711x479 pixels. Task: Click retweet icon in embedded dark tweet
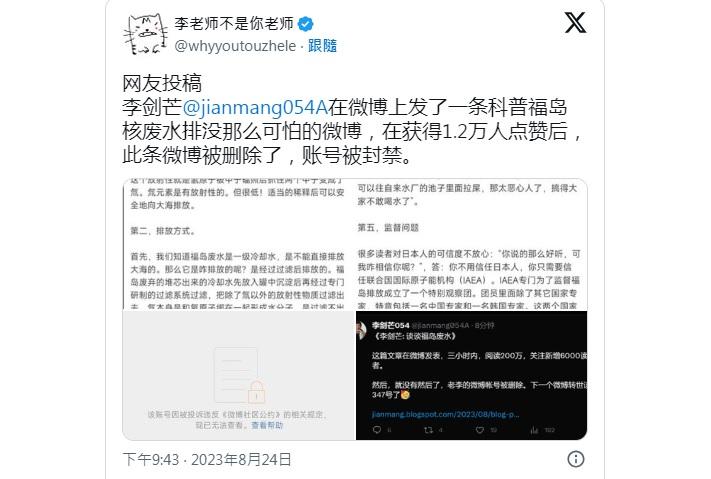point(428,430)
